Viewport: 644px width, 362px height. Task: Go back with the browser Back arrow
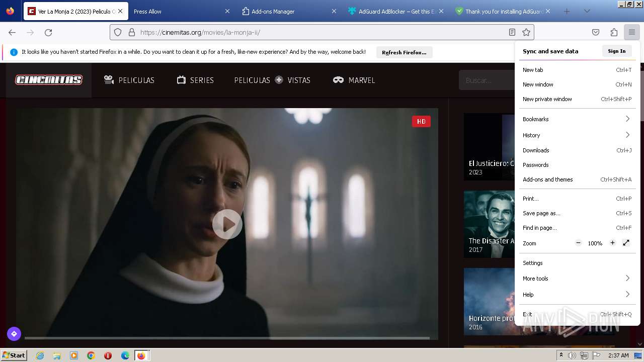pos(12,32)
